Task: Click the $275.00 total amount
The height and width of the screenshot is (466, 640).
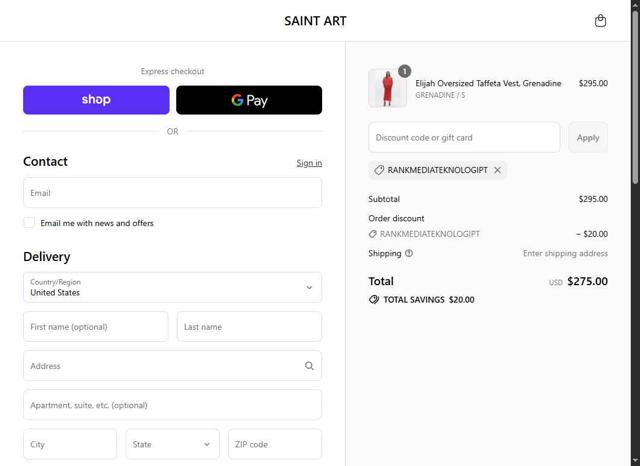Action: [587, 281]
